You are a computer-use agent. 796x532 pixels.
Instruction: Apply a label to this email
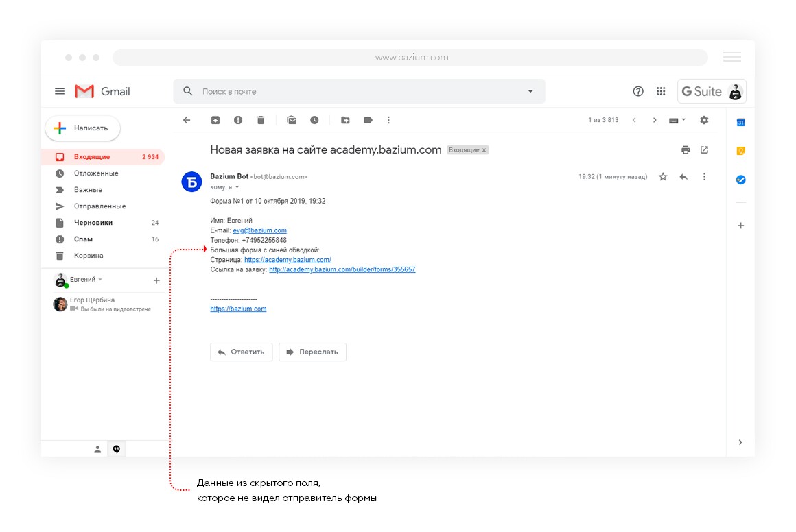tap(368, 120)
